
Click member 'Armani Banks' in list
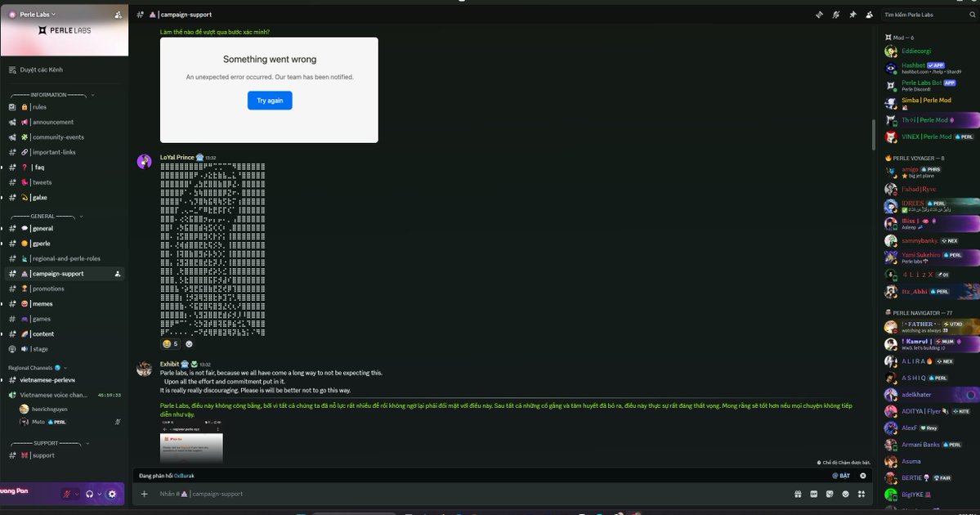[x=931, y=445]
